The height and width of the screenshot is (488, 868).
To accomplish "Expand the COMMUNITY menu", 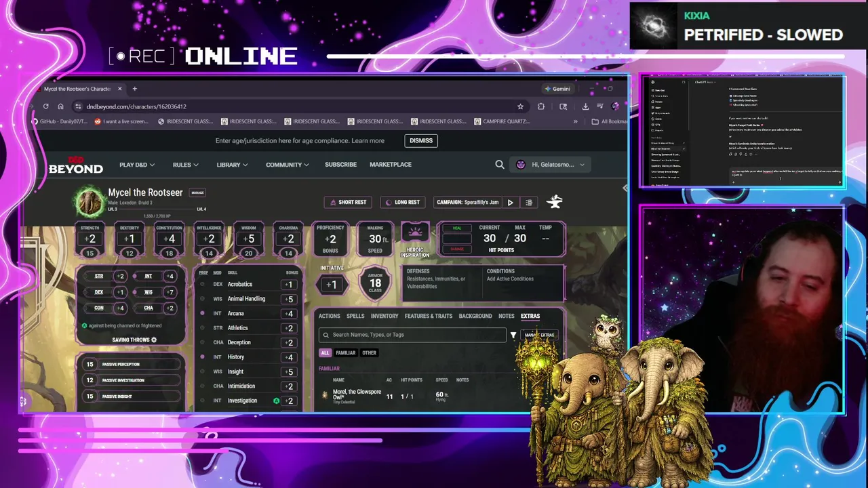I will [287, 165].
